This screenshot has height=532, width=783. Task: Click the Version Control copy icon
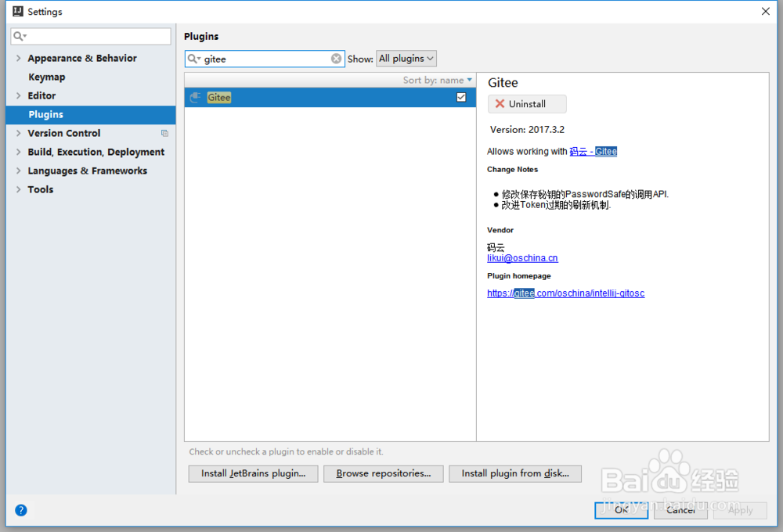(164, 133)
